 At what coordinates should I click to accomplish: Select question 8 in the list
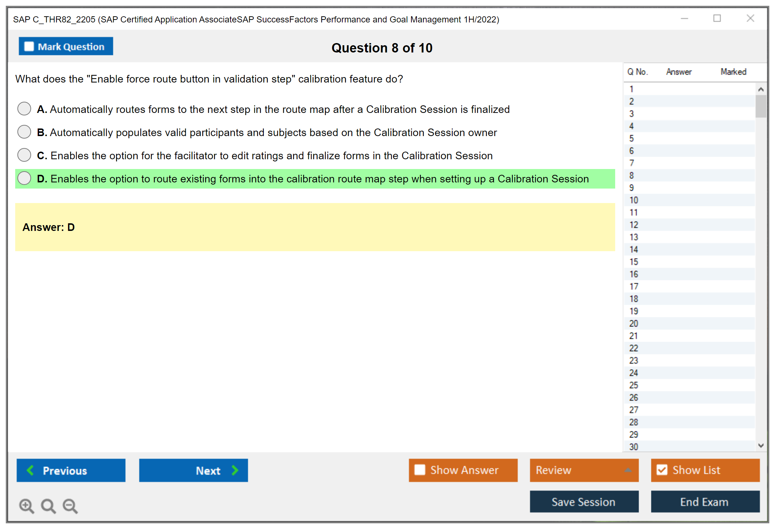pos(631,176)
